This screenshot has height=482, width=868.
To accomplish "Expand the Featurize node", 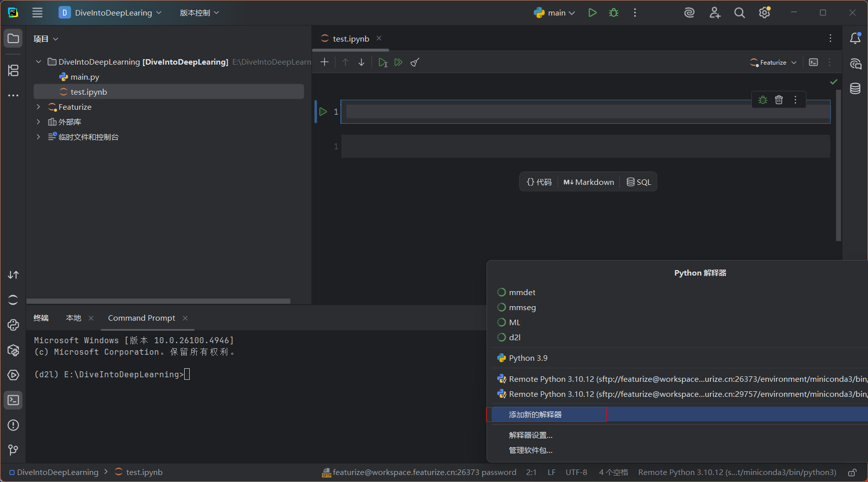I will pos(39,107).
